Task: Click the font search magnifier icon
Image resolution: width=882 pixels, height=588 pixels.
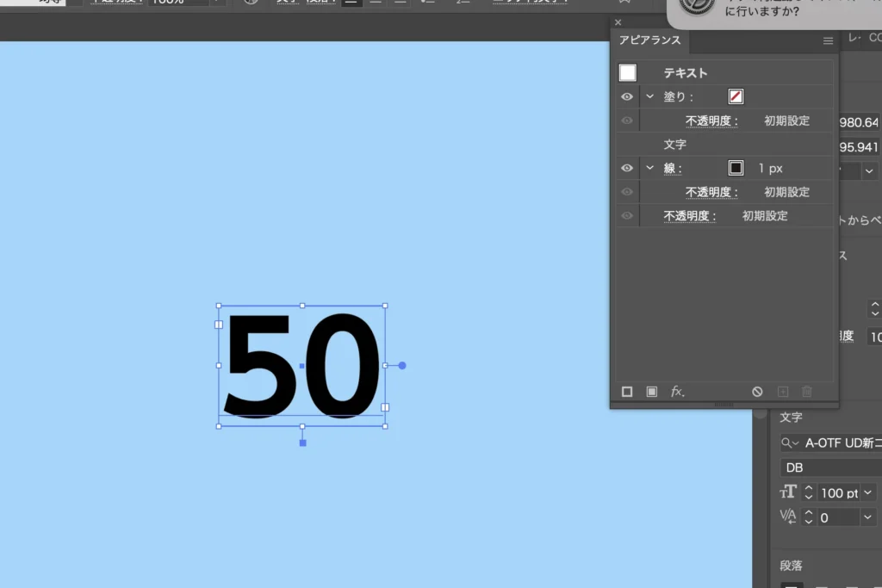Action: pyautogui.click(x=789, y=443)
